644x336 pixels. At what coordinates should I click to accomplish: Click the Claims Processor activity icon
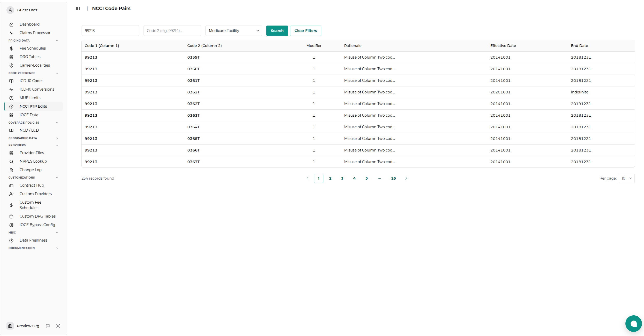point(11,33)
